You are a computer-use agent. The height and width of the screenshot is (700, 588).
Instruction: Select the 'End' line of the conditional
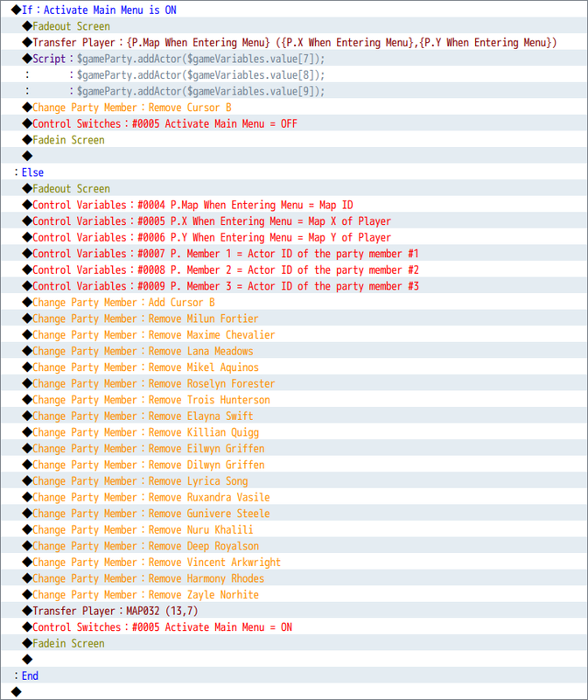click(x=30, y=675)
